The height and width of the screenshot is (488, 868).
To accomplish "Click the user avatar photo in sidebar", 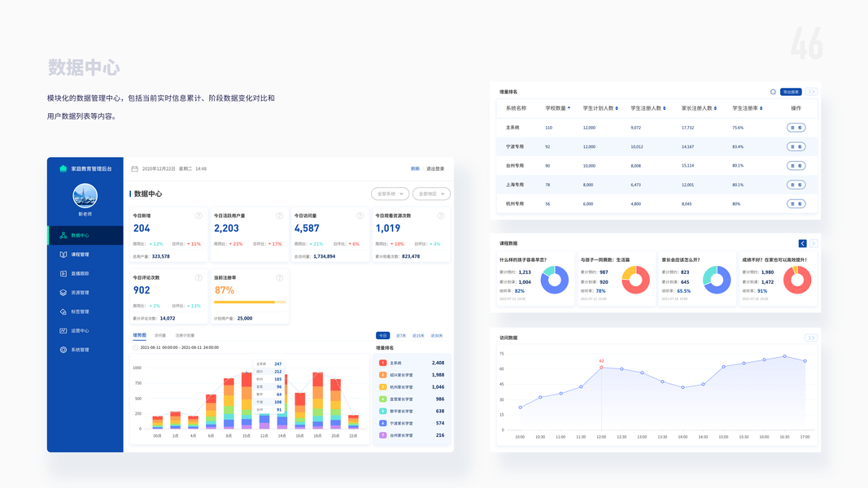I will point(85,196).
